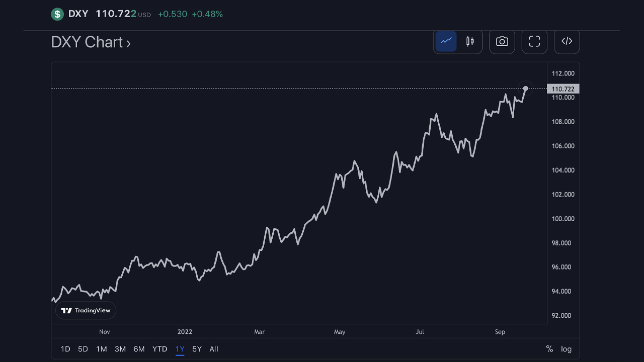The image size is (644, 362).
Task: Select the 6M time range
Action: pos(139,349)
